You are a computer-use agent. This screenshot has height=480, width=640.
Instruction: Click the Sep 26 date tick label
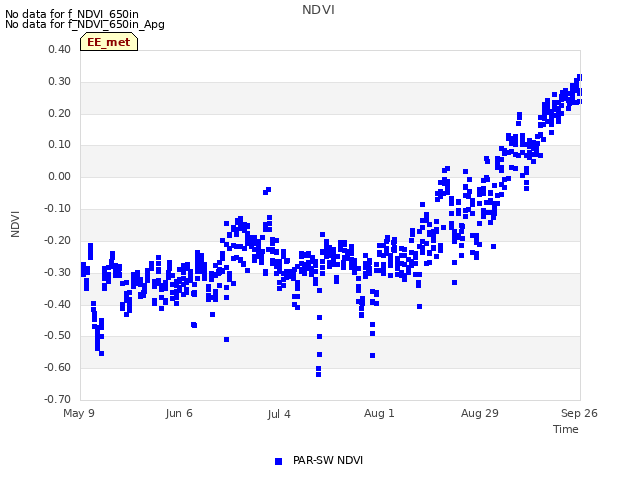pyautogui.click(x=579, y=413)
